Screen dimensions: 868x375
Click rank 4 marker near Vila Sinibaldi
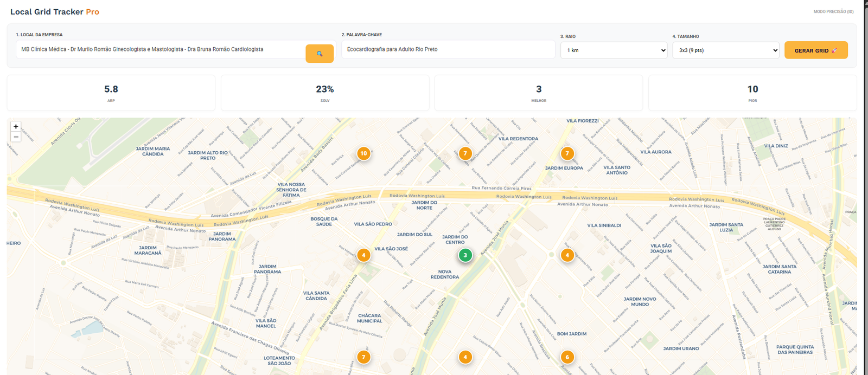(x=567, y=255)
